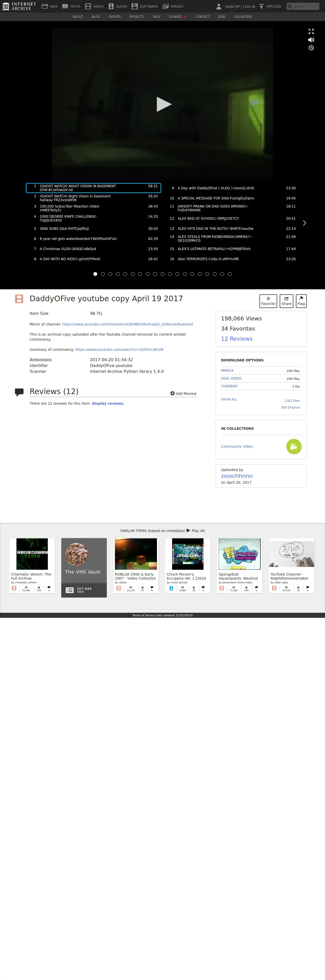This screenshot has height=980, width=325.
Task: Click SHOW ALL download files
Action: pyautogui.click(x=229, y=399)
